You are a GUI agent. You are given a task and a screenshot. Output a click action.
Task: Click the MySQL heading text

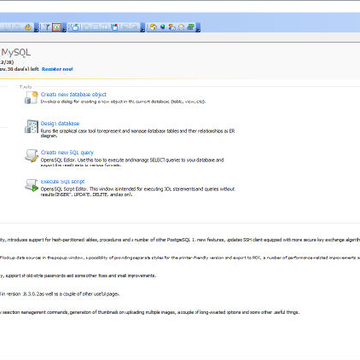click(16, 52)
